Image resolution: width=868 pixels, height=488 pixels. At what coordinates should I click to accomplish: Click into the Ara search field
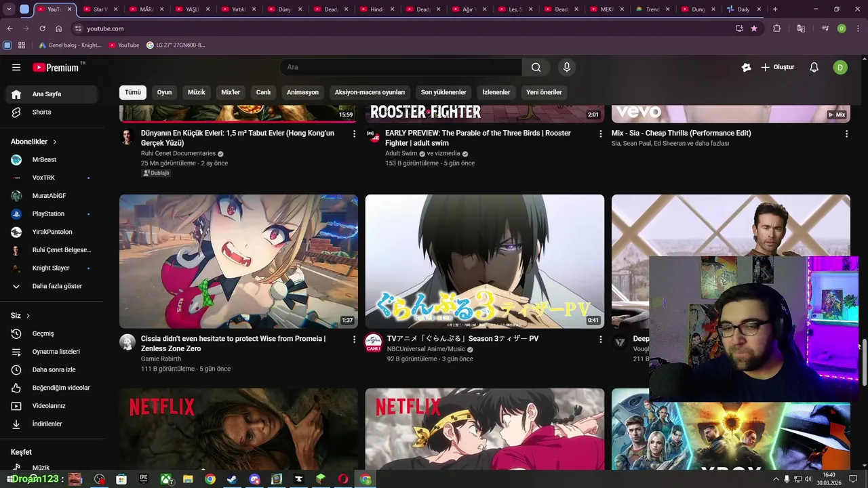401,67
